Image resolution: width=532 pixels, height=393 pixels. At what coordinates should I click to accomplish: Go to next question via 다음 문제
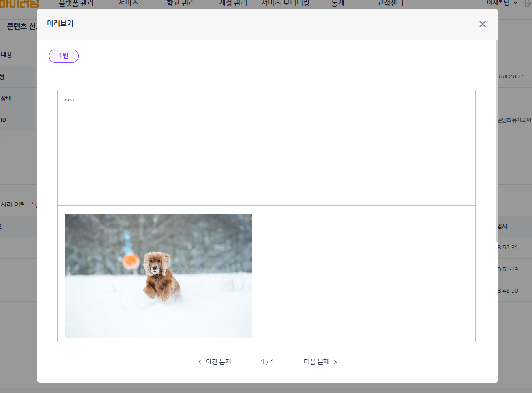pyautogui.click(x=317, y=362)
